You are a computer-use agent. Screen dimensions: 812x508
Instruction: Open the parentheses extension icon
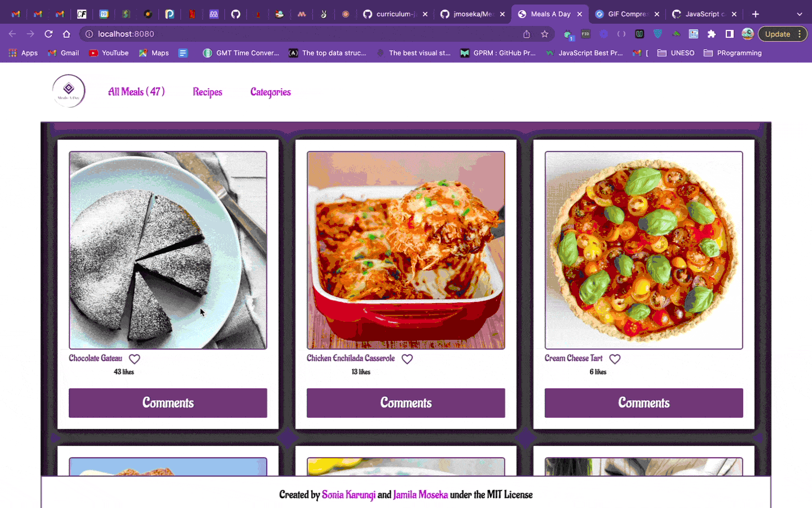(621, 34)
